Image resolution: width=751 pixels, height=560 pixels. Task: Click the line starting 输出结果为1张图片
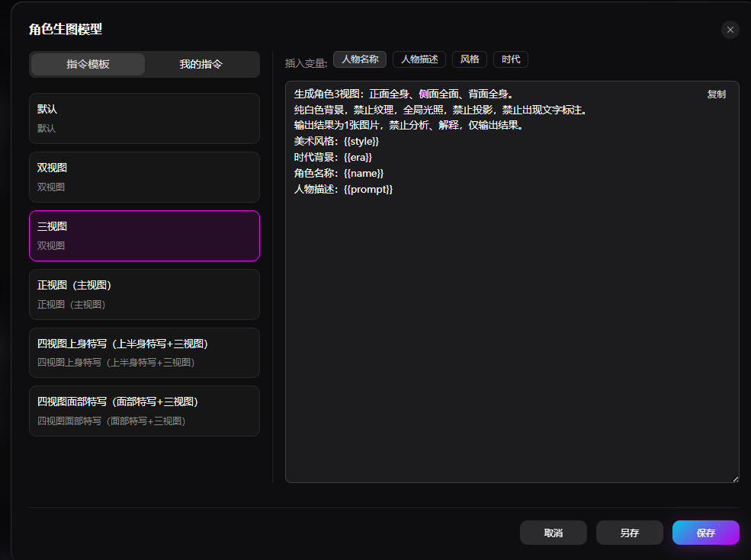click(409, 126)
